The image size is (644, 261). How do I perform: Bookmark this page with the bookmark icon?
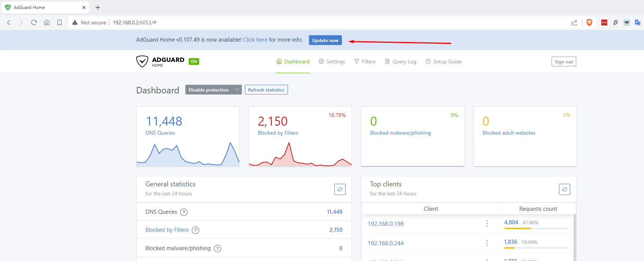[60, 22]
